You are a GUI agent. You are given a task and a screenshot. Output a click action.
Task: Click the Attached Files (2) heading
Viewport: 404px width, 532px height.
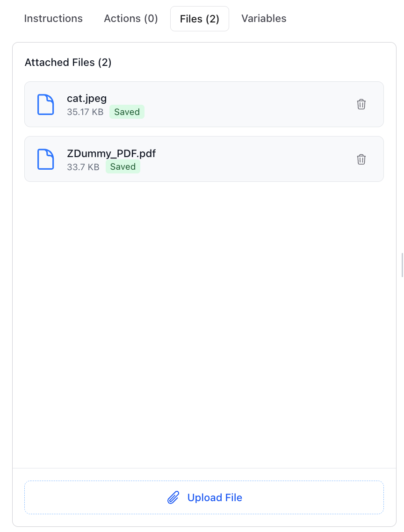tap(68, 62)
